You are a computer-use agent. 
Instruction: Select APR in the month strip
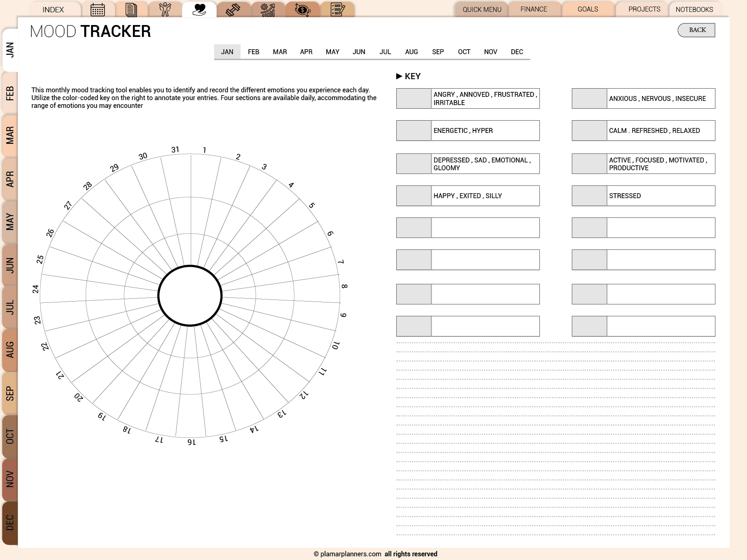tap(306, 52)
